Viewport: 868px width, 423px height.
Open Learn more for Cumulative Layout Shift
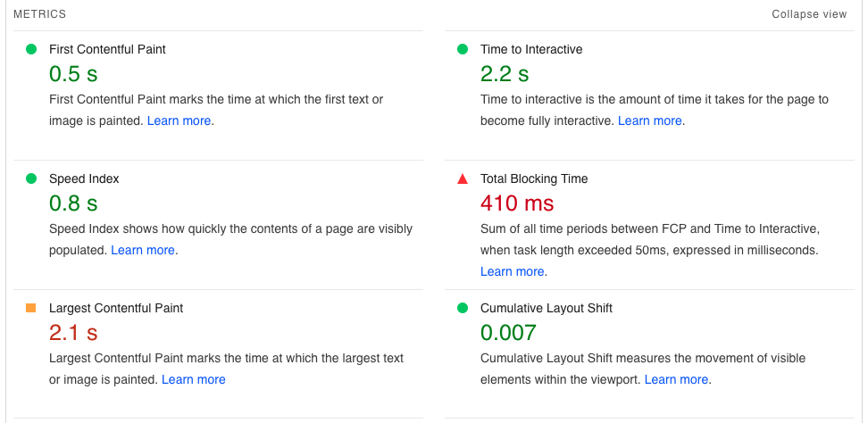pos(676,379)
